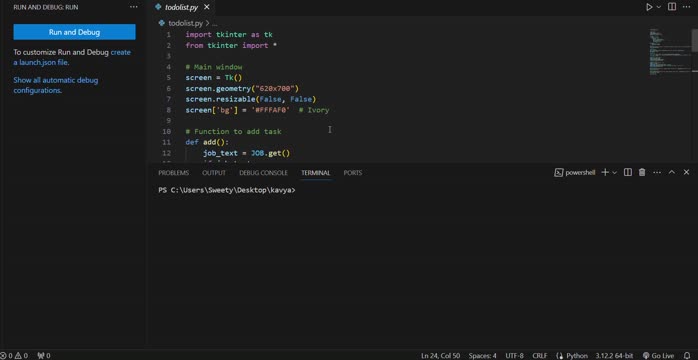Close the todolist.py editor tab
The height and width of the screenshot is (360, 698).
coord(206,7)
